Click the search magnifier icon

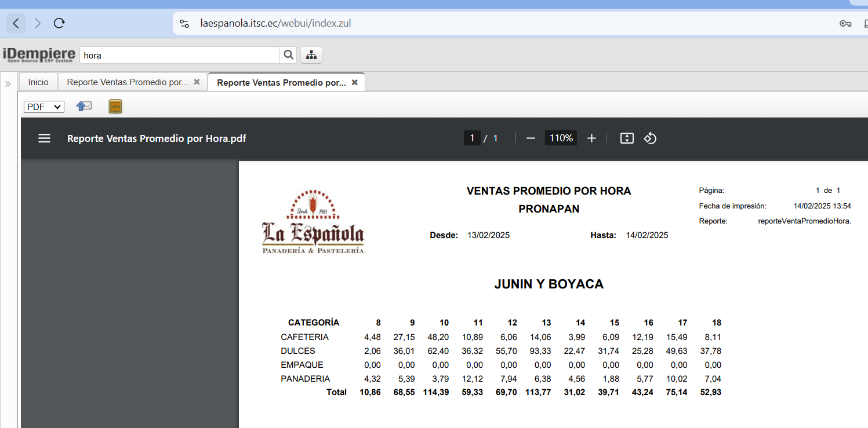(x=288, y=55)
